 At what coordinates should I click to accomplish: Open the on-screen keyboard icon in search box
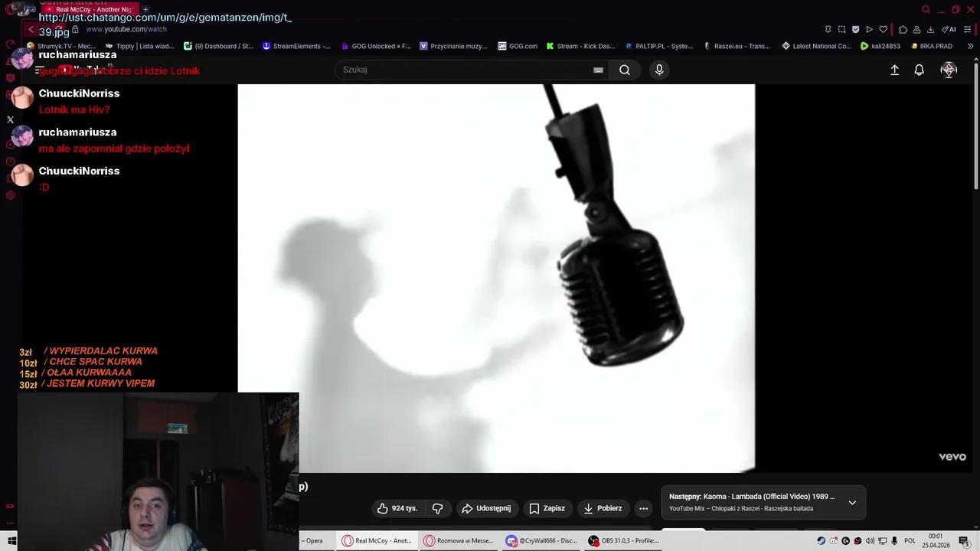[598, 70]
